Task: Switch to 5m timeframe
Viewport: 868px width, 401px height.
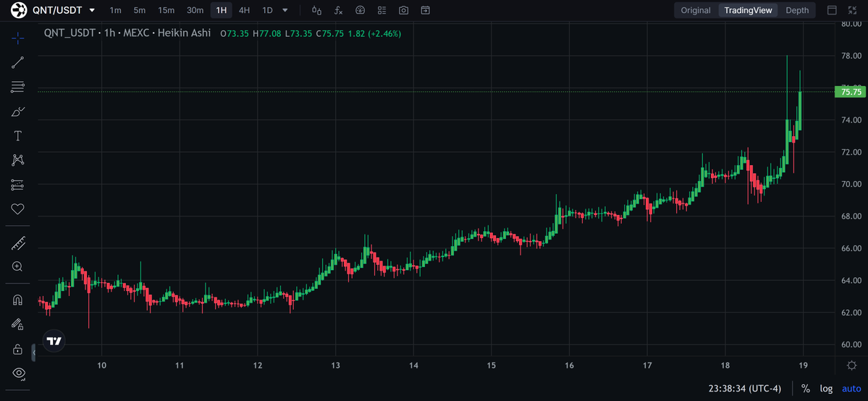Action: pos(140,11)
